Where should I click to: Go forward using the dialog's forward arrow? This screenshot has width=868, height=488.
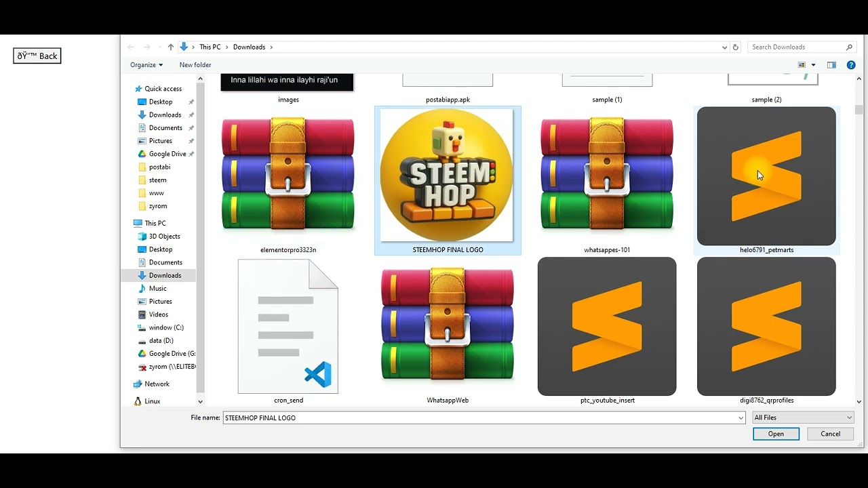click(x=146, y=47)
